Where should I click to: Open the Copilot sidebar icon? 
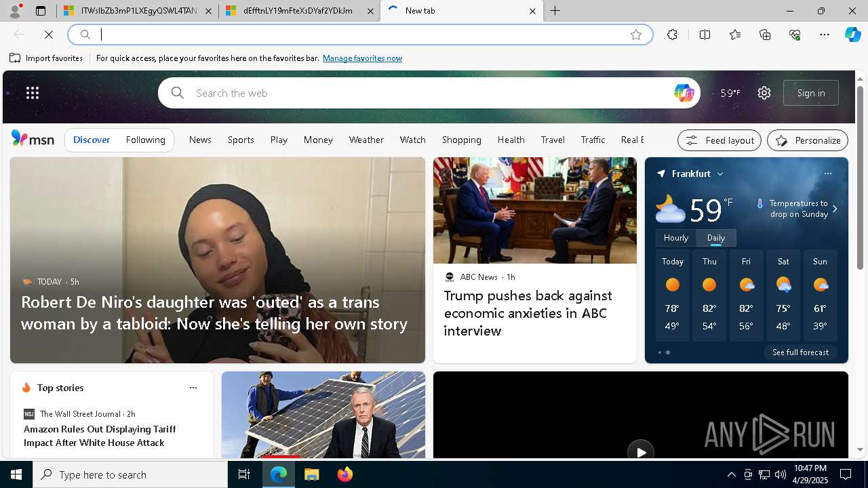click(x=853, y=35)
